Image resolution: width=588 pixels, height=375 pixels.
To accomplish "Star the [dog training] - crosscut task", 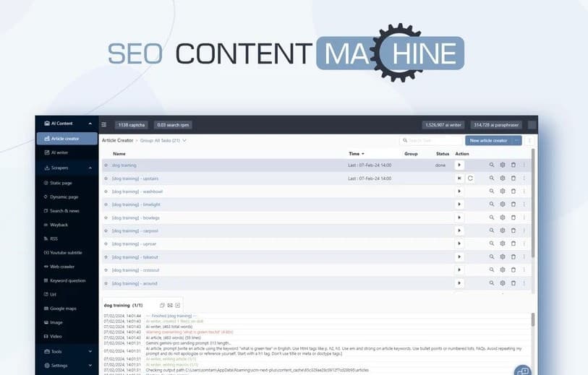I will pos(106,270).
